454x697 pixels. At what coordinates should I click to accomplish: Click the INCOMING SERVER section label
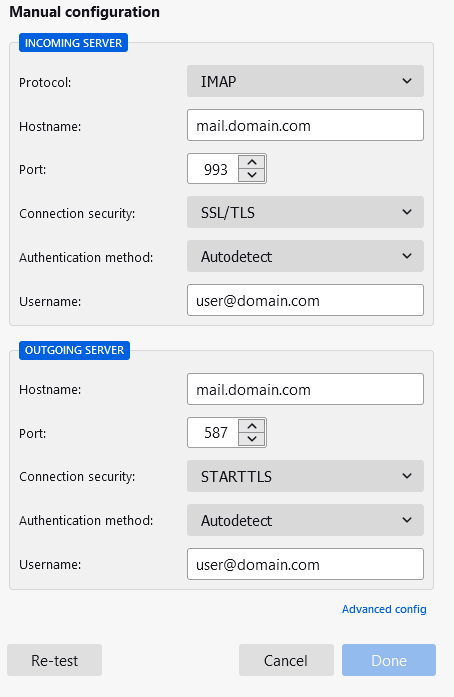(73, 43)
